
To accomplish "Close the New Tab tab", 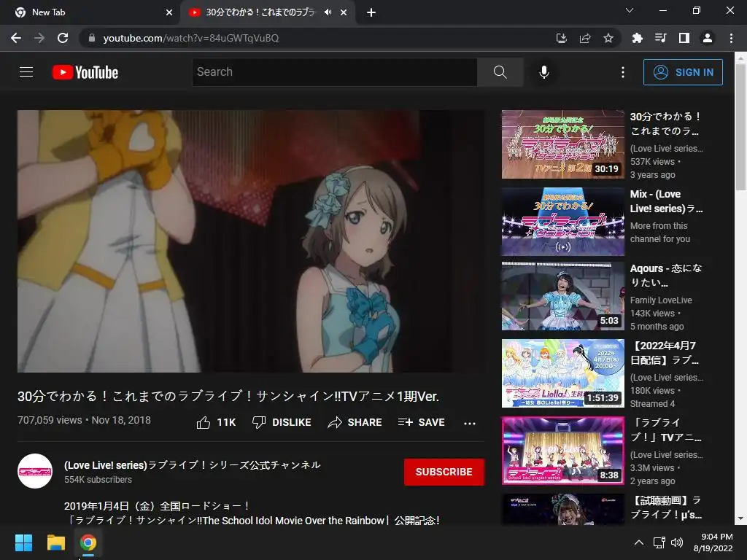I will [169, 12].
